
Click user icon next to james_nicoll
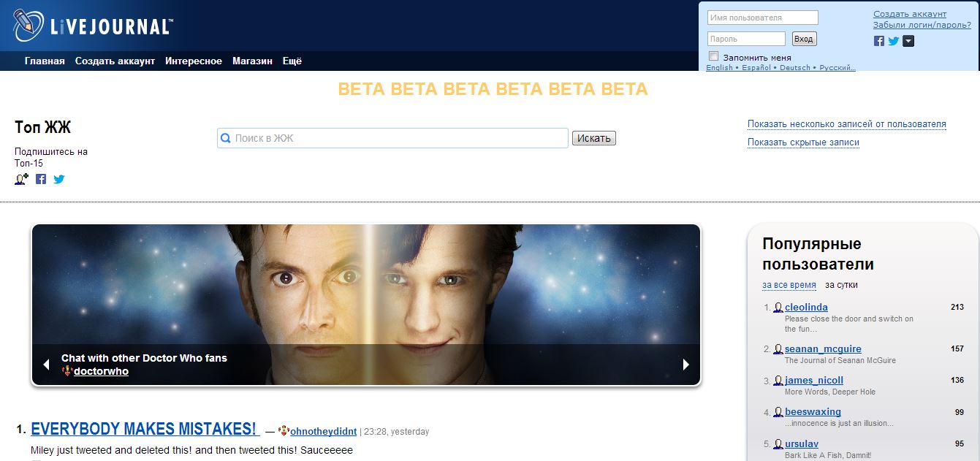pyautogui.click(x=778, y=381)
